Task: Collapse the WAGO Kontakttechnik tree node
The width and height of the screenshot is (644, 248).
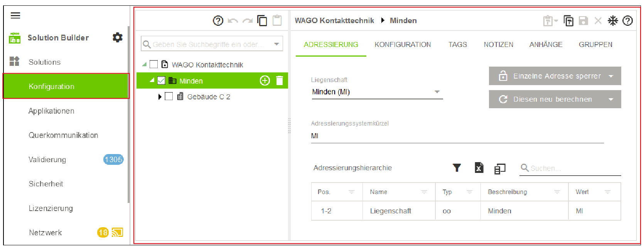Action: (145, 64)
